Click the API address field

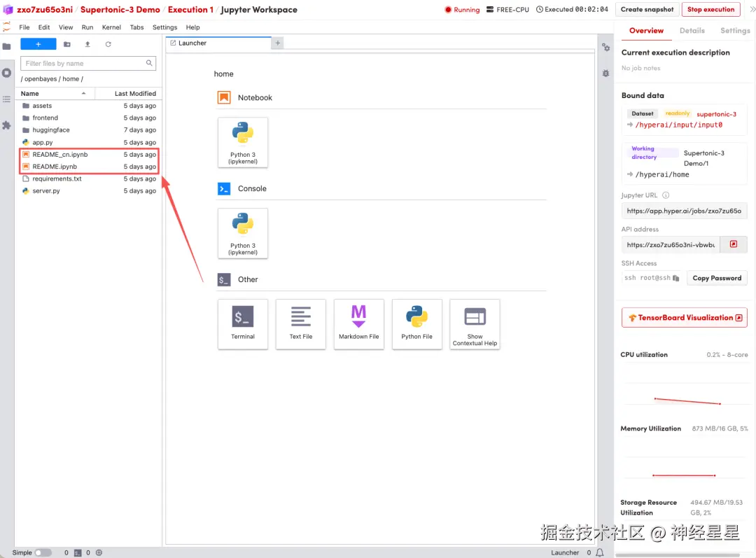(671, 244)
